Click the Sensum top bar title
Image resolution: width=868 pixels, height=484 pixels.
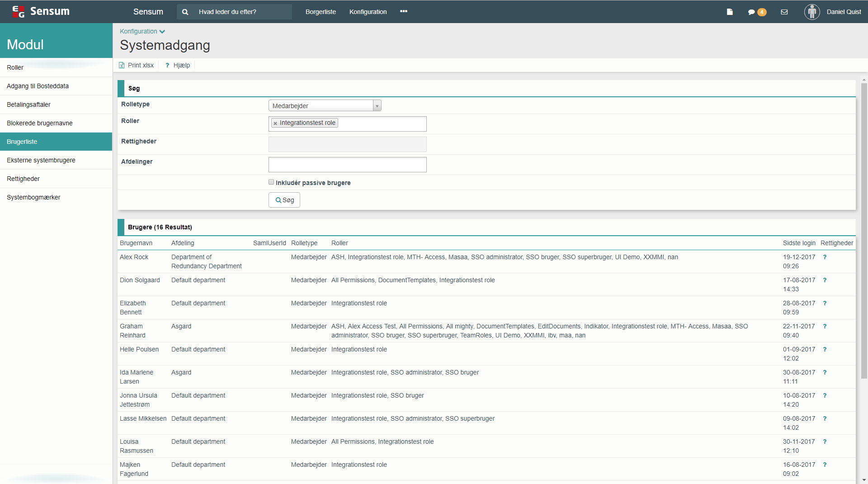coord(148,12)
